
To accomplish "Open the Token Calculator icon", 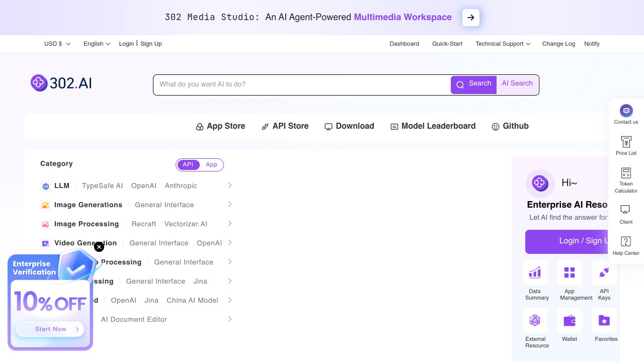I will coord(626,173).
